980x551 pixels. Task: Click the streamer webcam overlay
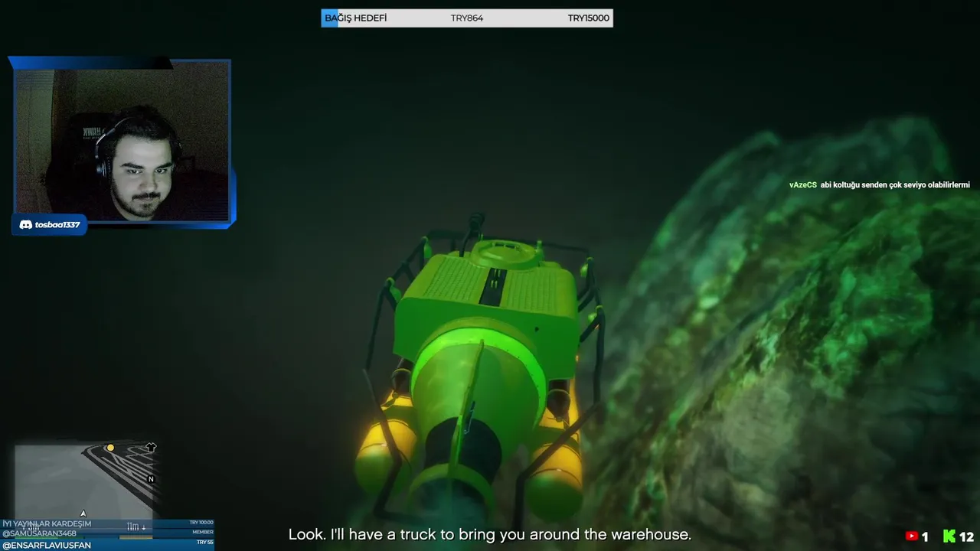point(122,141)
